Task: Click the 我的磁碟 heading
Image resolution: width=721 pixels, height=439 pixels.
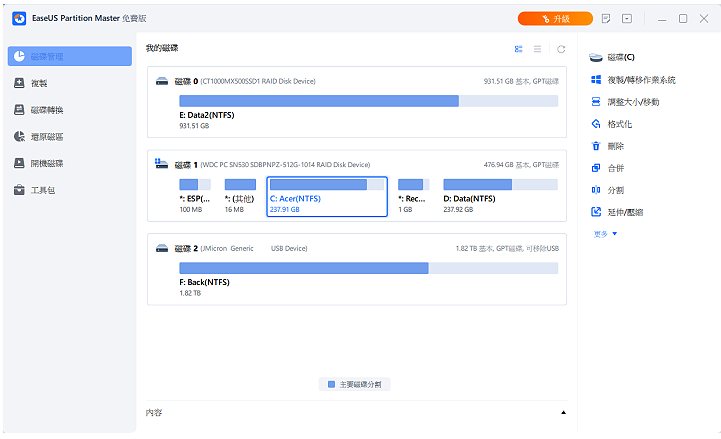Action: (162, 48)
